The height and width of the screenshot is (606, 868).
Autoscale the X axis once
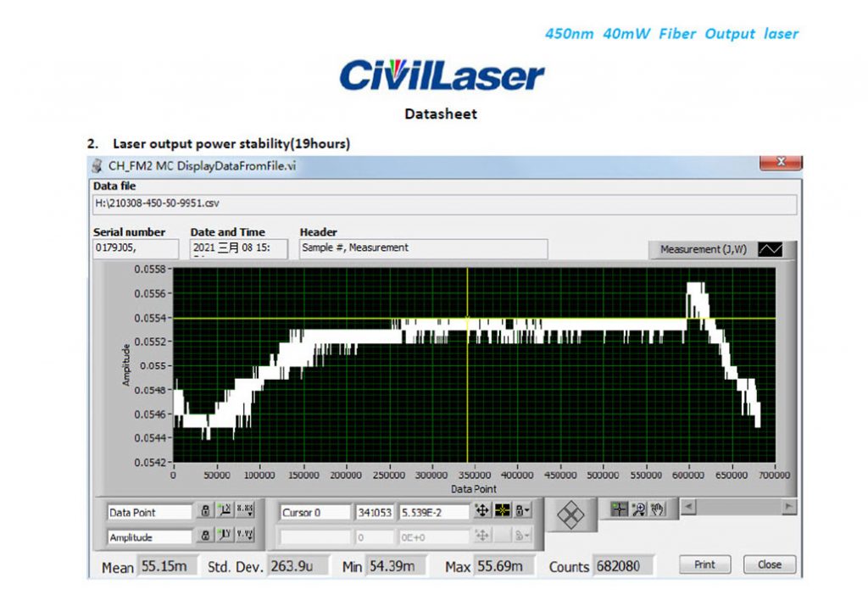point(225,511)
